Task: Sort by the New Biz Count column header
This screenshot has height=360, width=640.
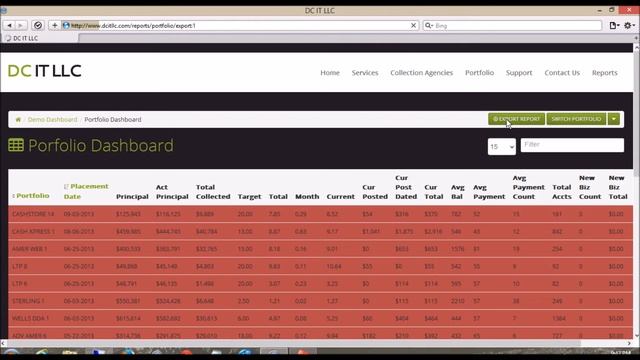Action: (590, 187)
